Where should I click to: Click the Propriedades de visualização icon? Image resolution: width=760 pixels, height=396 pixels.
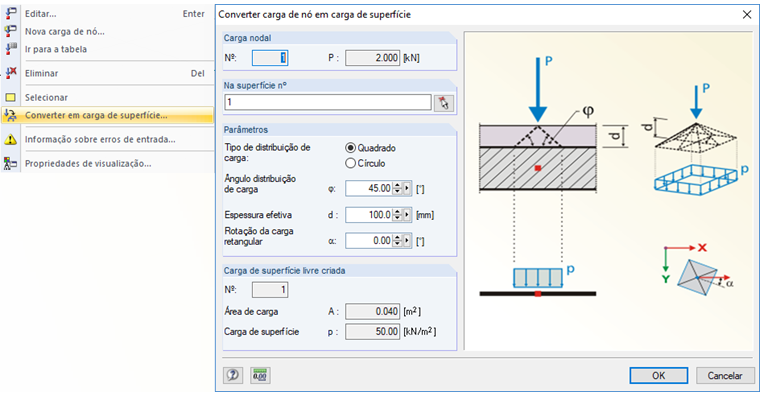click(11, 163)
